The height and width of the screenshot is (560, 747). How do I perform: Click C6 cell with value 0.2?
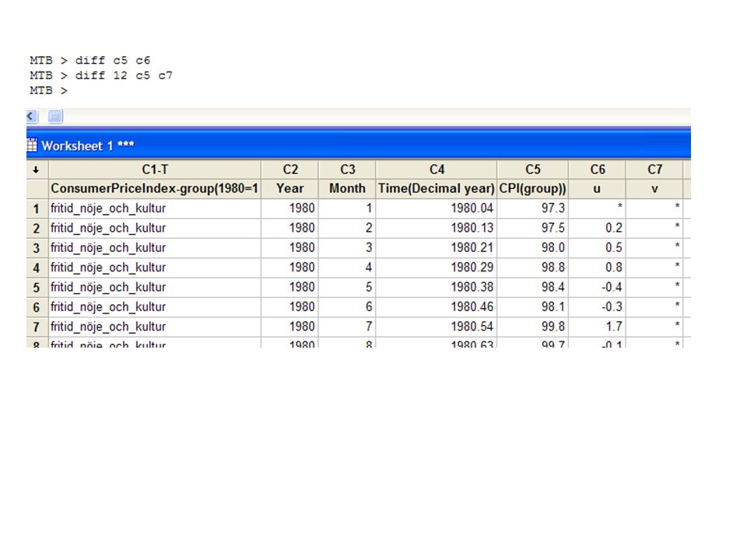click(x=597, y=229)
